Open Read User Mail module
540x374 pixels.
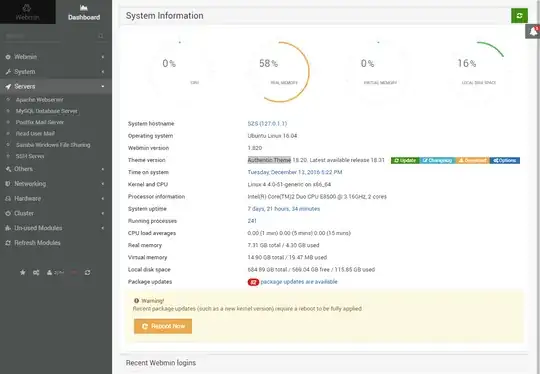tap(35, 134)
